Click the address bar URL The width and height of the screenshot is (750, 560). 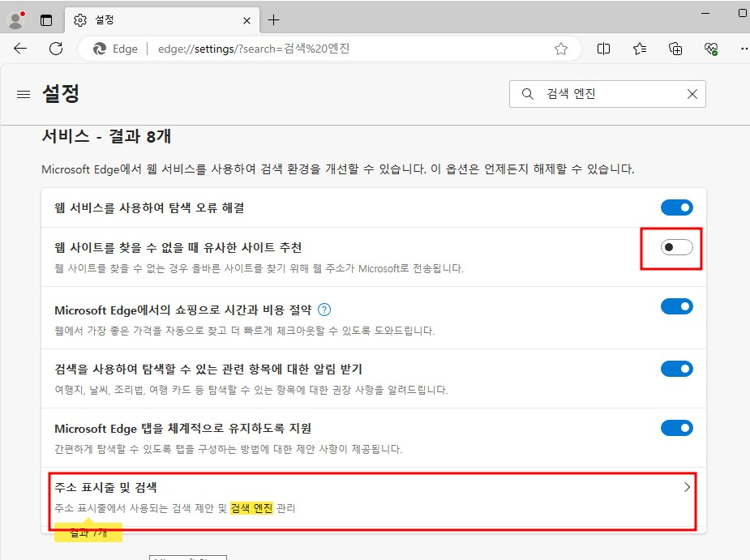coord(254,49)
